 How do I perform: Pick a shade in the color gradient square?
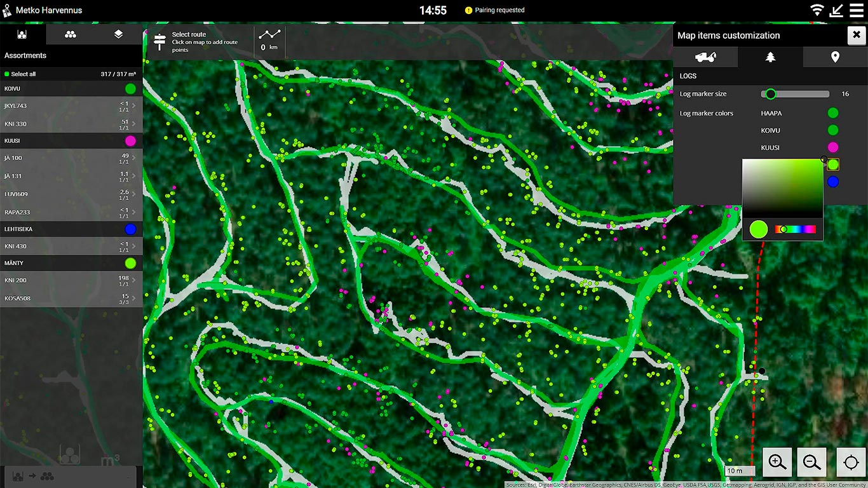(x=782, y=188)
